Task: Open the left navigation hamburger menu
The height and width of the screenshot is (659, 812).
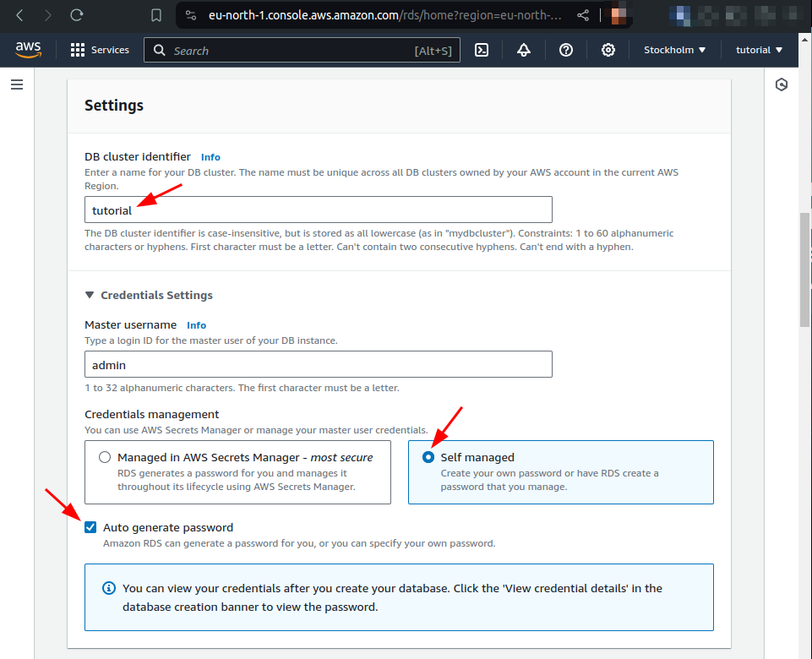Action: pyautogui.click(x=17, y=84)
